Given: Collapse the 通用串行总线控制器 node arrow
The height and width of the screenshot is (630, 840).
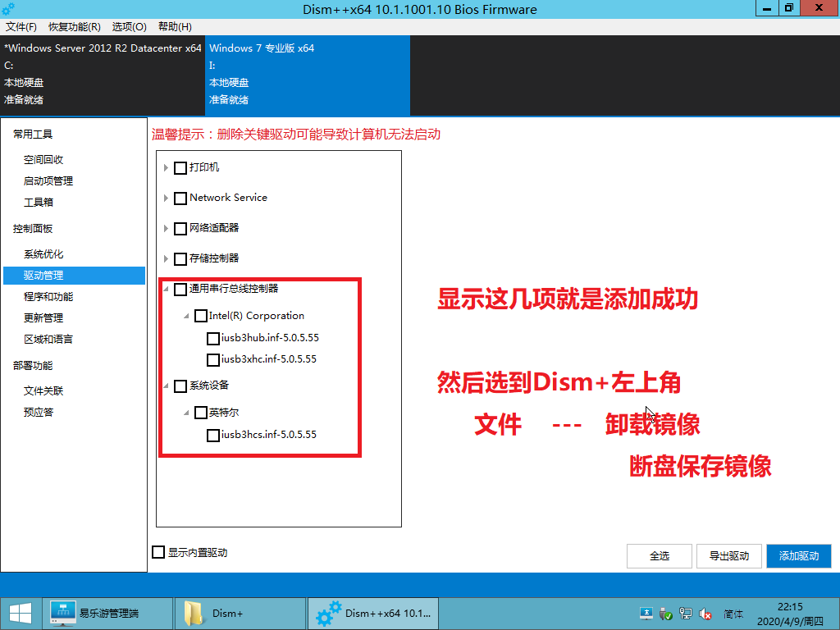Looking at the screenshot, I should pos(166,290).
